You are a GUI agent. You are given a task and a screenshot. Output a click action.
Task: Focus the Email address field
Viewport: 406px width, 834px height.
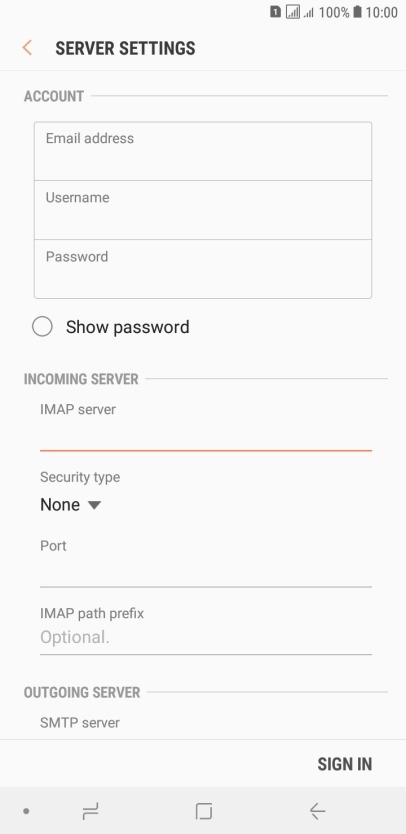(203, 151)
